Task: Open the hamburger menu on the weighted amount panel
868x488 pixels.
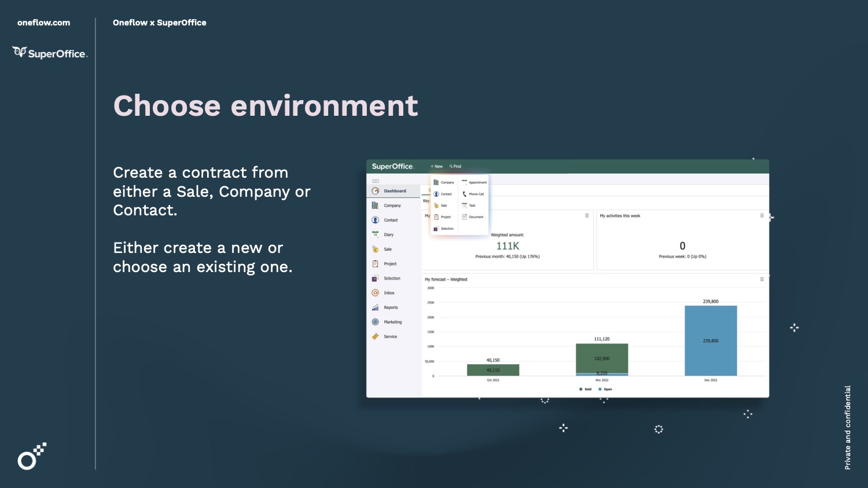Action: pyautogui.click(x=587, y=215)
